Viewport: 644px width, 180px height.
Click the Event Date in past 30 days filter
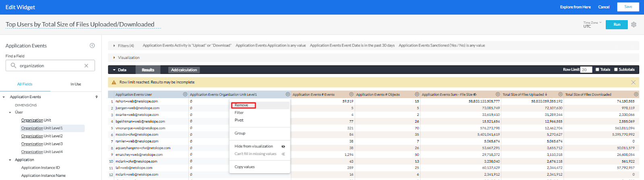coord(352,46)
